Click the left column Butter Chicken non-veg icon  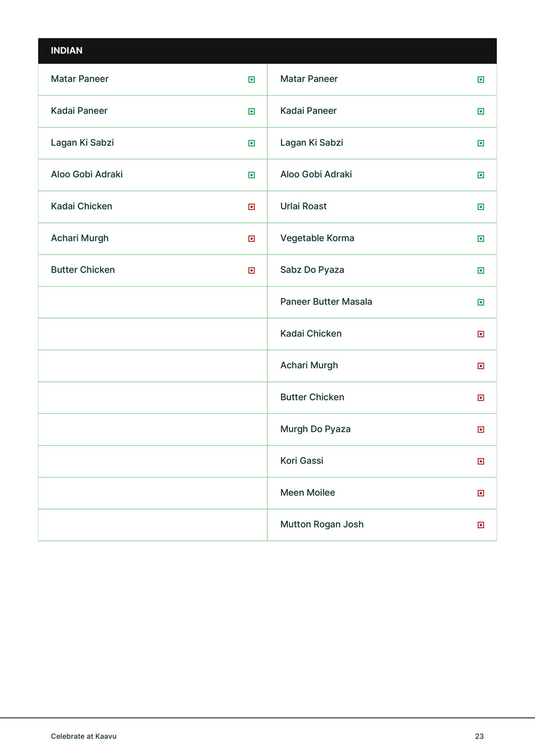click(x=251, y=271)
